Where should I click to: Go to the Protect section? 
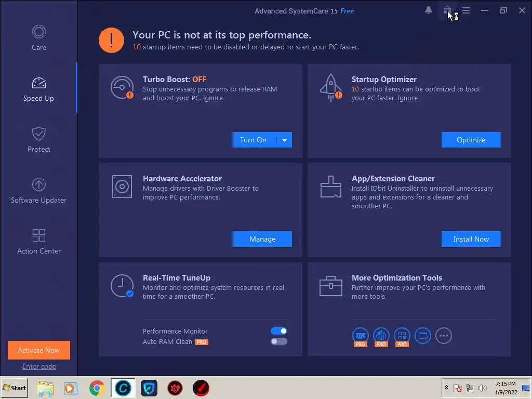38,139
